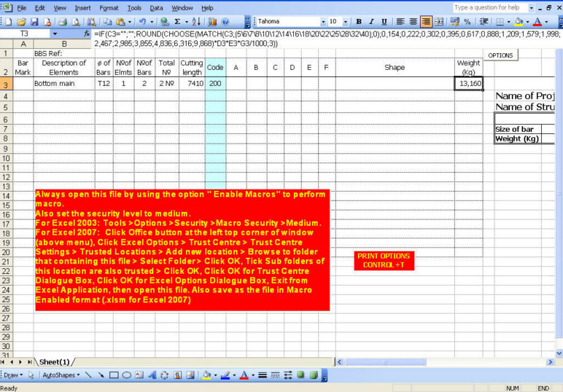Click the Save icon in the toolbar
This screenshot has height=392, width=563.
pos(33,22)
